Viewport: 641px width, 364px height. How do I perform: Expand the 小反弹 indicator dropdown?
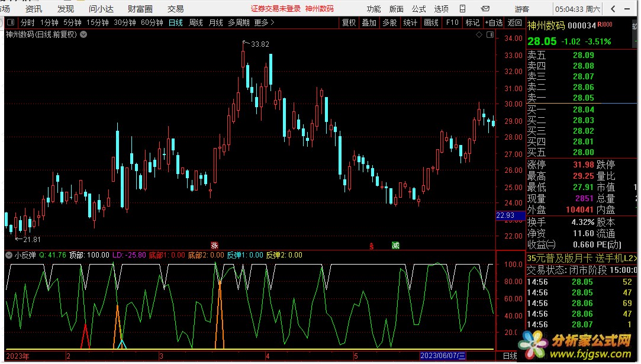[9, 255]
